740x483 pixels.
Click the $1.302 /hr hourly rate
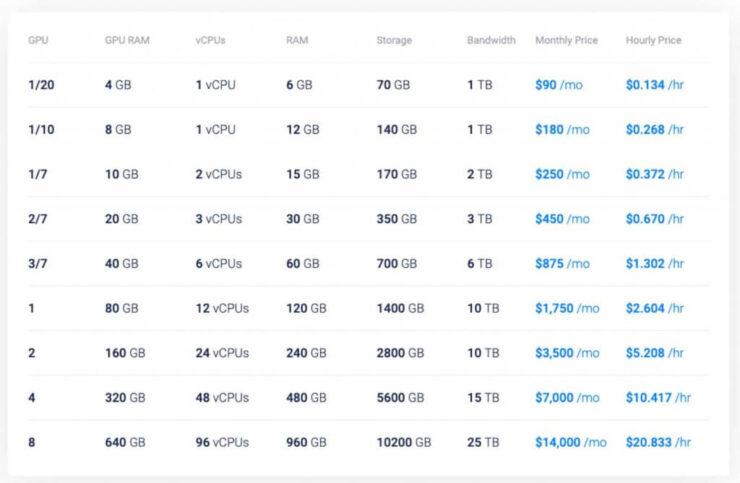pyautogui.click(x=655, y=263)
